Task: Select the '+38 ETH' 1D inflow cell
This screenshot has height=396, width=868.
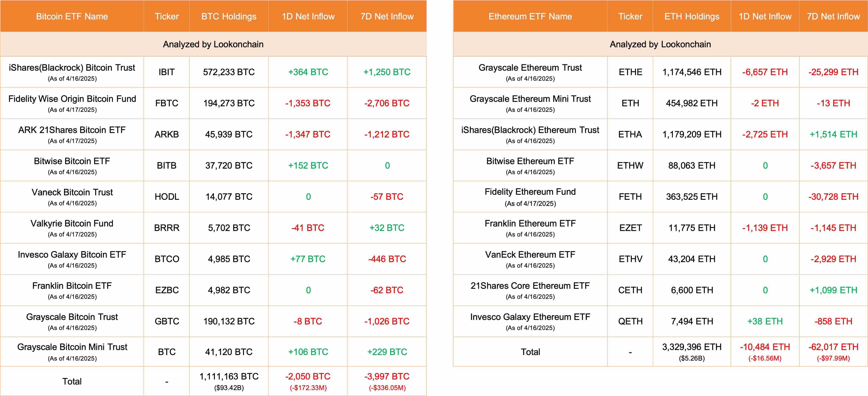Action: point(765,321)
